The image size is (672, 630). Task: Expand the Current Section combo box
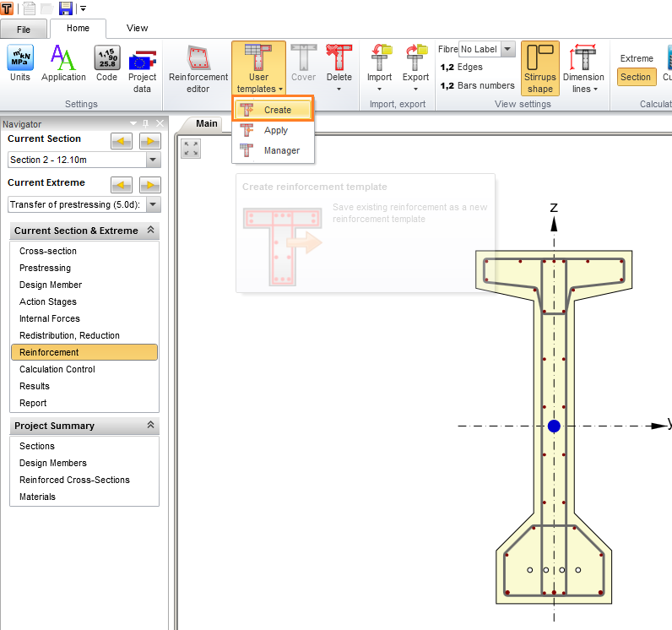coord(153,160)
